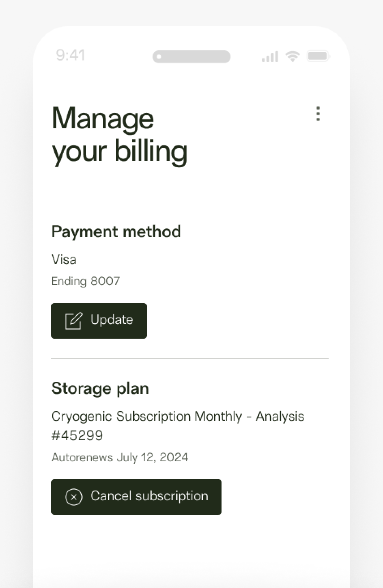383x588 pixels.
Task: Click the Update payment method button
Action: click(x=99, y=320)
